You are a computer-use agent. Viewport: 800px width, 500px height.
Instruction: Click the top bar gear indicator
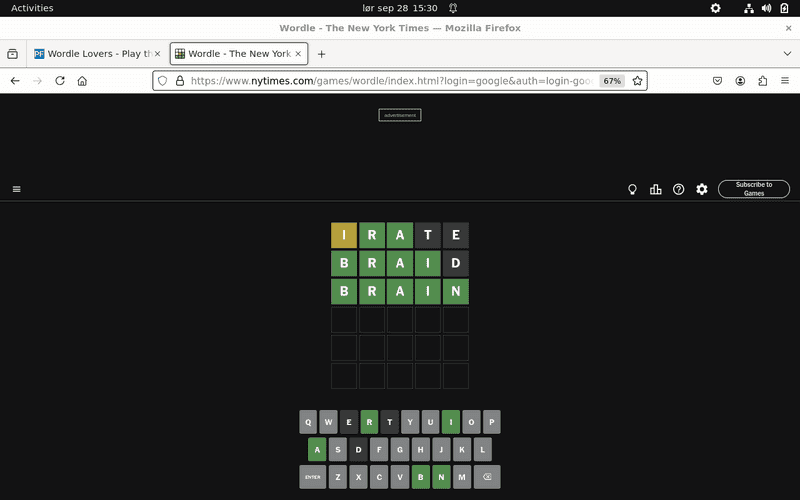(716, 8)
